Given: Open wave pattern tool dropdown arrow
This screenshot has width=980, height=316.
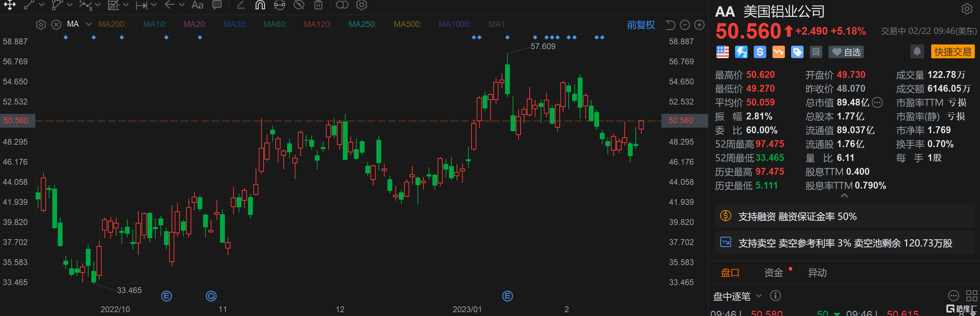Looking at the screenshot, I should point(98,5).
